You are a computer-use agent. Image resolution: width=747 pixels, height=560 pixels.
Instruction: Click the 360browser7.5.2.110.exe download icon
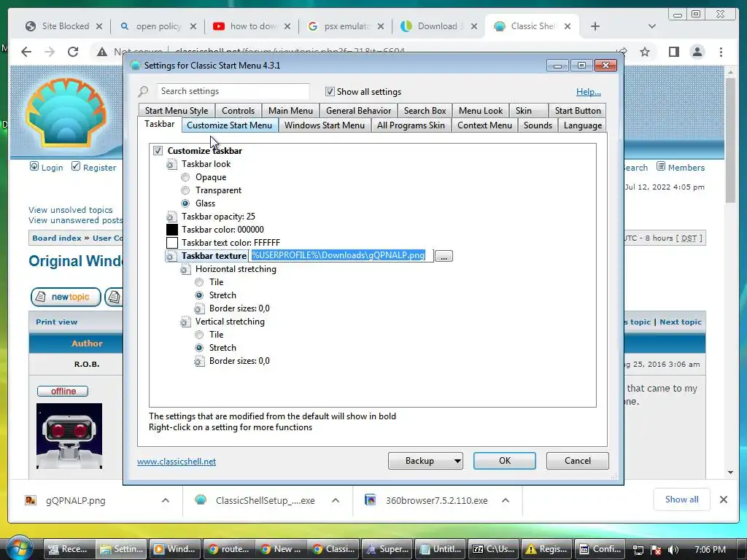370,500
